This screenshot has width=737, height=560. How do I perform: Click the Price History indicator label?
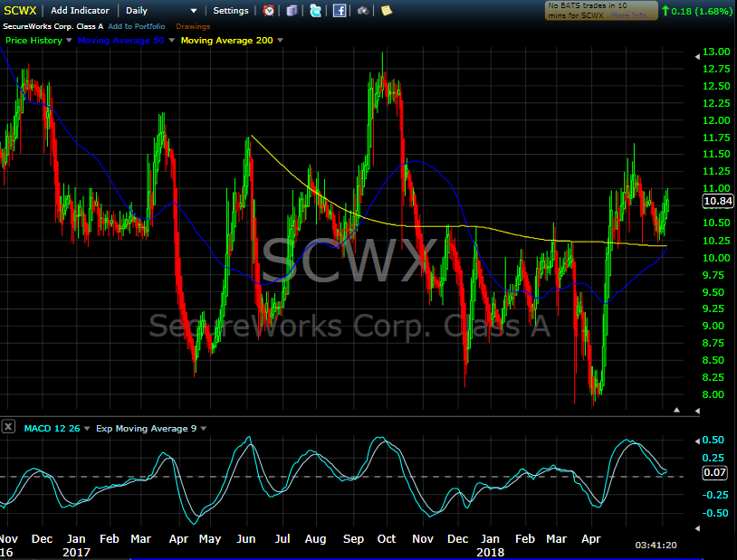click(33, 41)
